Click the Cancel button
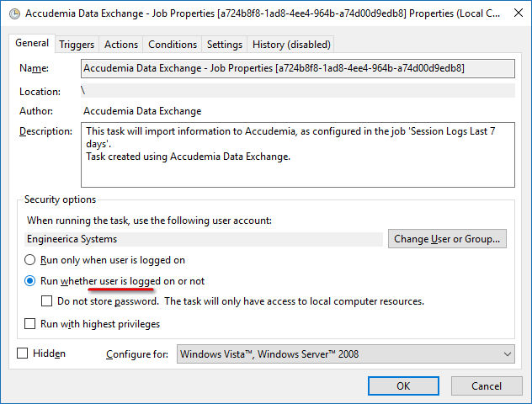 pos(487,386)
